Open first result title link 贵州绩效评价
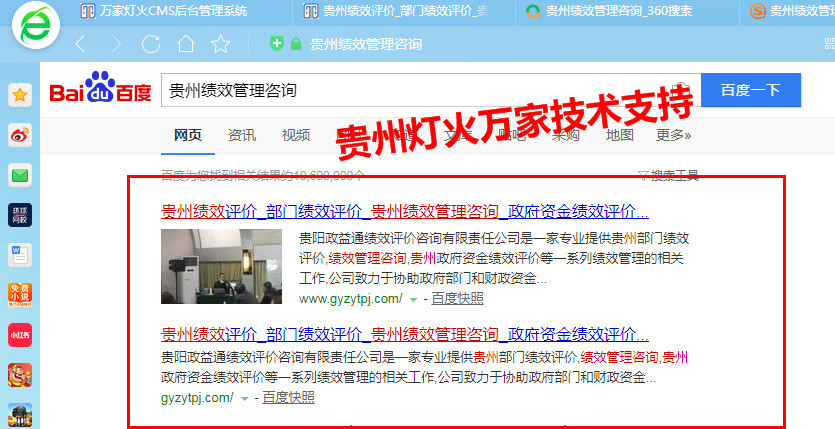This screenshot has width=835, height=429. [x=405, y=211]
